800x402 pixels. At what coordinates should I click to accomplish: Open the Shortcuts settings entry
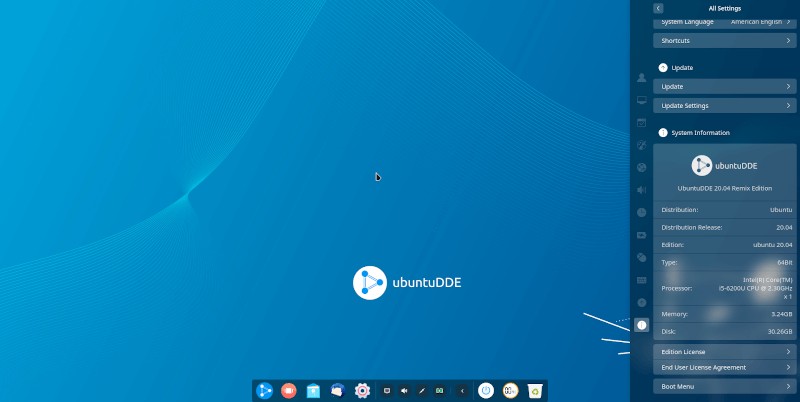coord(725,41)
